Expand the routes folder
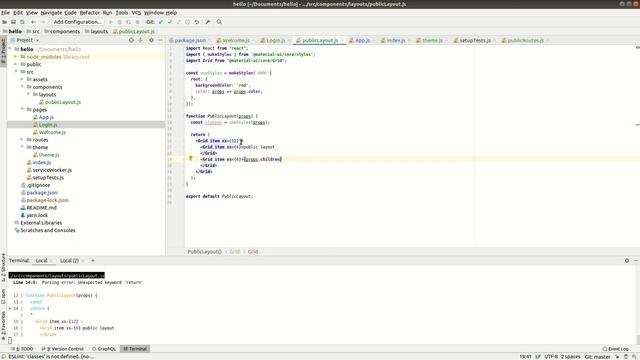This screenshot has height=360, width=640. point(22,140)
